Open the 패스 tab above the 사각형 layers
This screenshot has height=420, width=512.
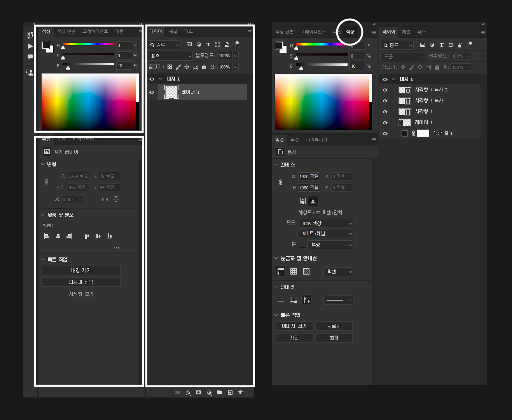[422, 32]
